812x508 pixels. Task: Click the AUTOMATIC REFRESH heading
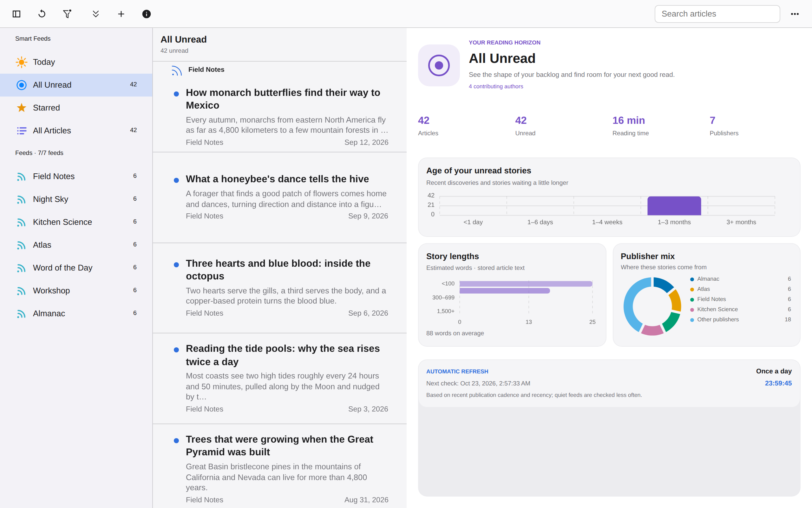(457, 371)
